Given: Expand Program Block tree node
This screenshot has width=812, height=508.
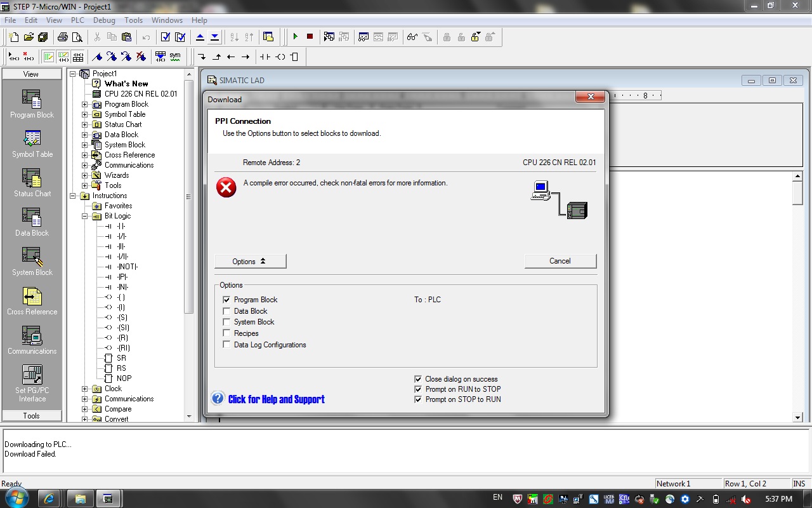Looking at the screenshot, I should (x=85, y=104).
